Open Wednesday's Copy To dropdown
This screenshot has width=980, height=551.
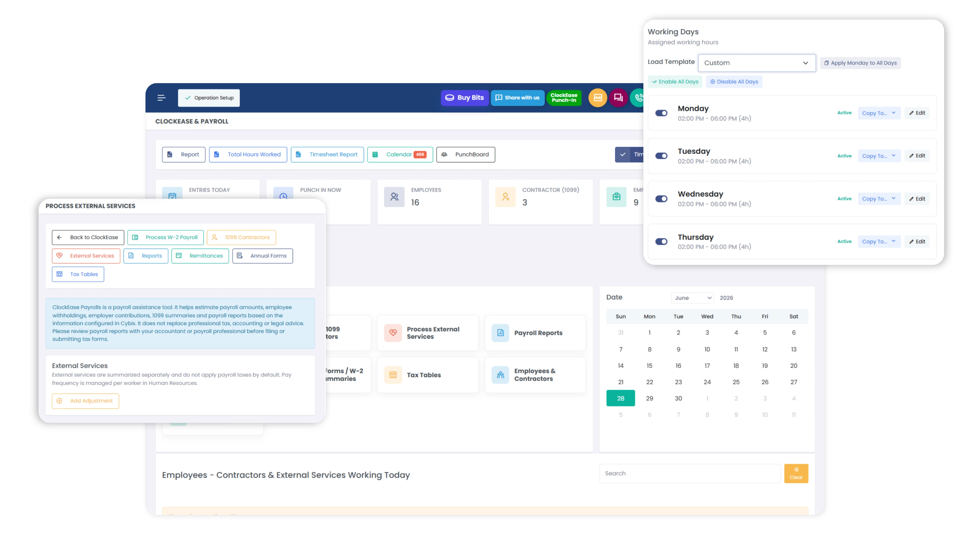click(x=879, y=198)
